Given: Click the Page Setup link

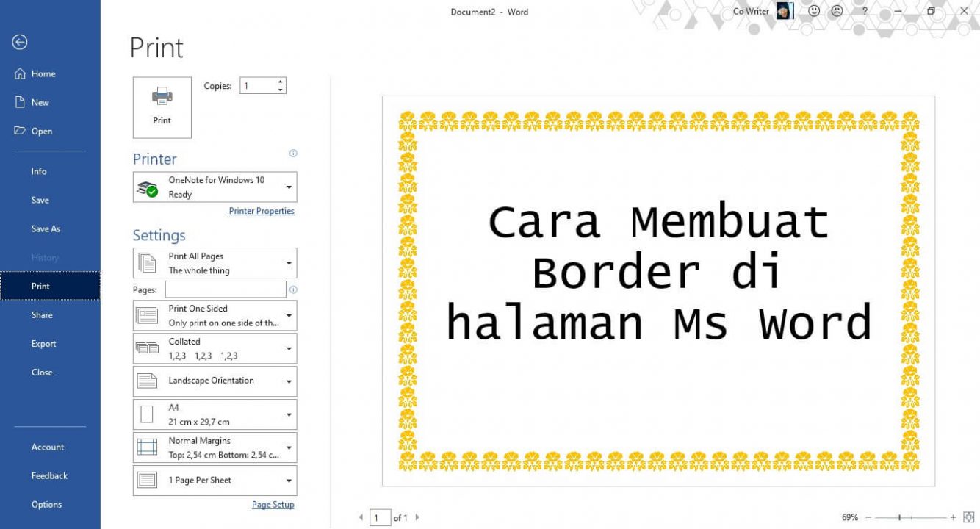Looking at the screenshot, I should (x=273, y=504).
